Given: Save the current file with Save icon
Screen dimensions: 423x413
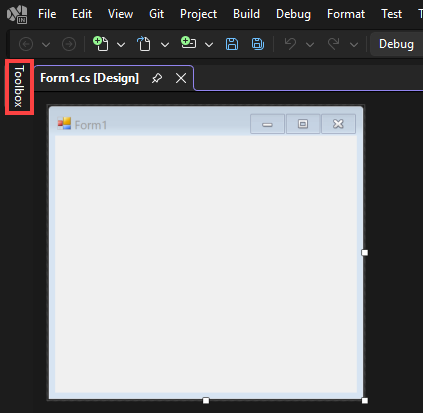Looking at the screenshot, I should tap(232, 44).
